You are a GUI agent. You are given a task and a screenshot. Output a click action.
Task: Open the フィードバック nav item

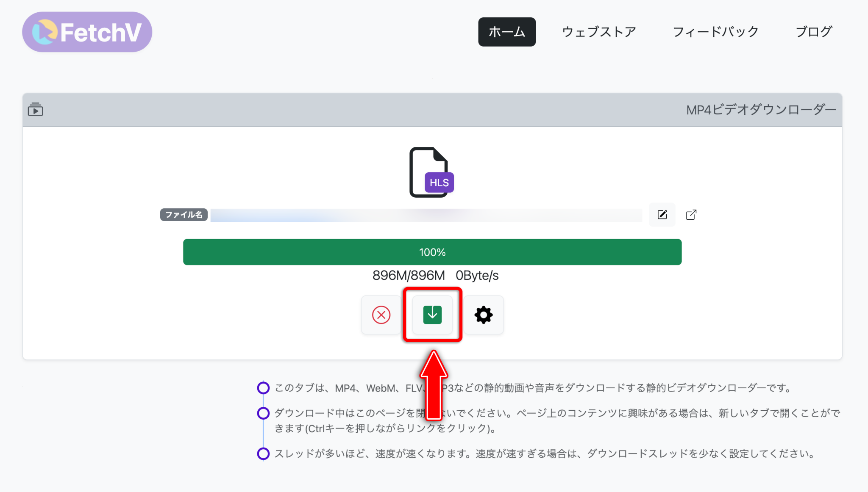(x=715, y=32)
